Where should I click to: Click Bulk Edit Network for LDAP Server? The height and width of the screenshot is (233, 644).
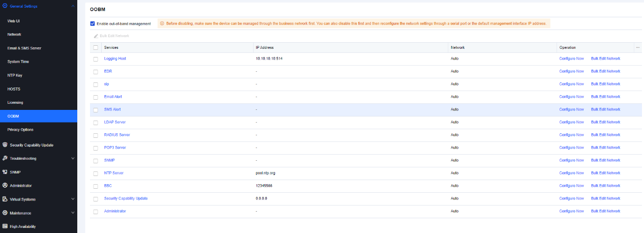click(x=605, y=122)
